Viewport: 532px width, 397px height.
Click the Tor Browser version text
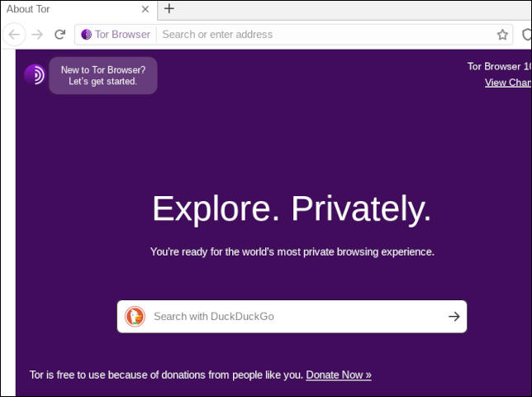pos(500,66)
